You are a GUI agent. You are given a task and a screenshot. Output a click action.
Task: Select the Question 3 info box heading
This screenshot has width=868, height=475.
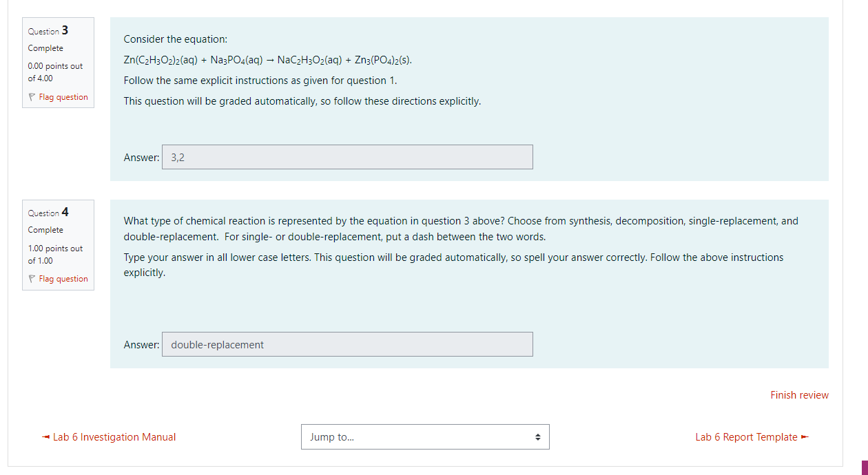[48, 31]
